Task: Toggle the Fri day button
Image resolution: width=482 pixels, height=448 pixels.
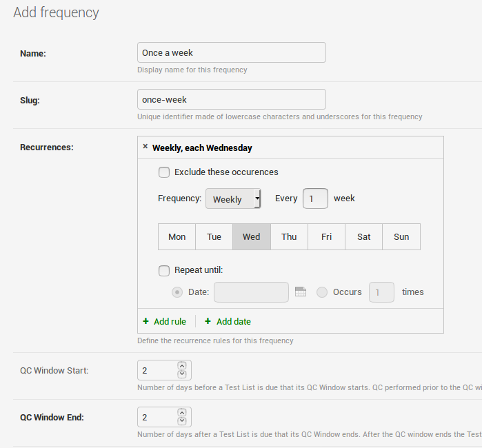Action: (x=326, y=237)
